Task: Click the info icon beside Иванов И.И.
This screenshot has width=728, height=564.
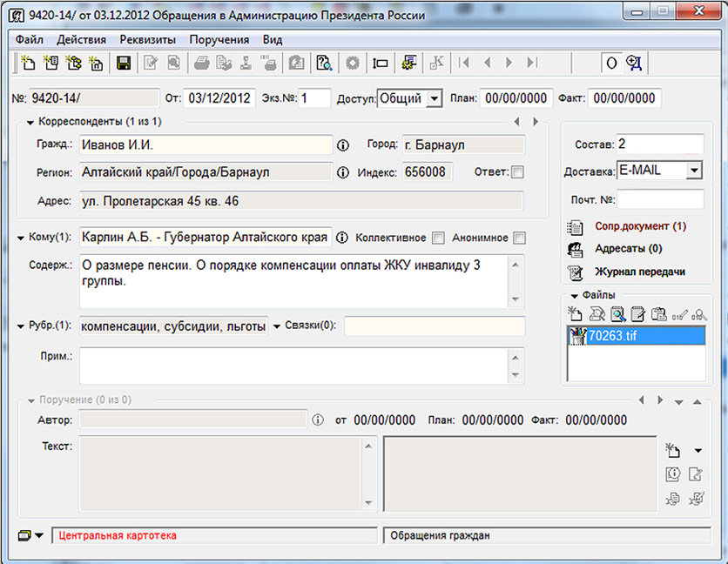Action: 342,145
